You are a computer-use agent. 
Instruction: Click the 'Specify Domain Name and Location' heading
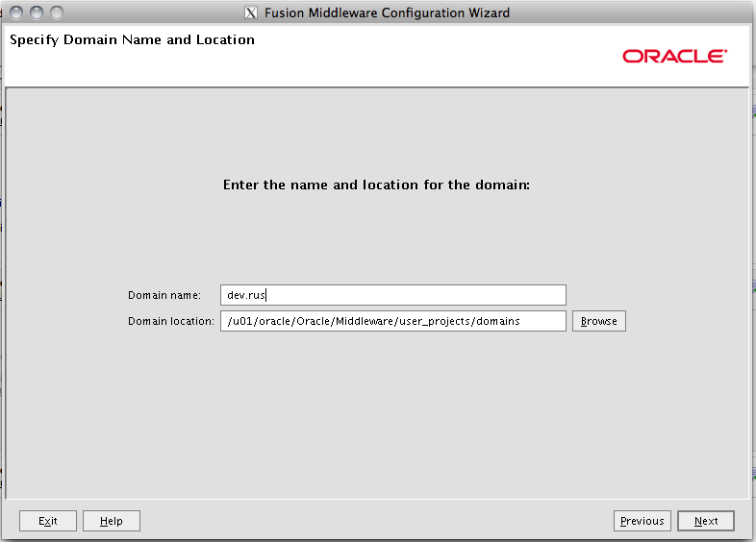point(132,40)
